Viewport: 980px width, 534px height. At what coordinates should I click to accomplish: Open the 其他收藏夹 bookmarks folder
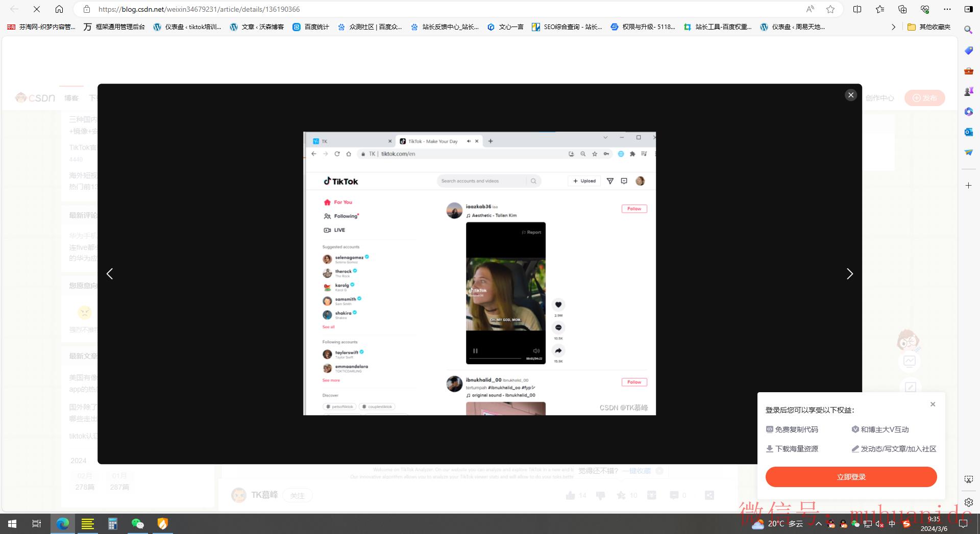click(929, 27)
